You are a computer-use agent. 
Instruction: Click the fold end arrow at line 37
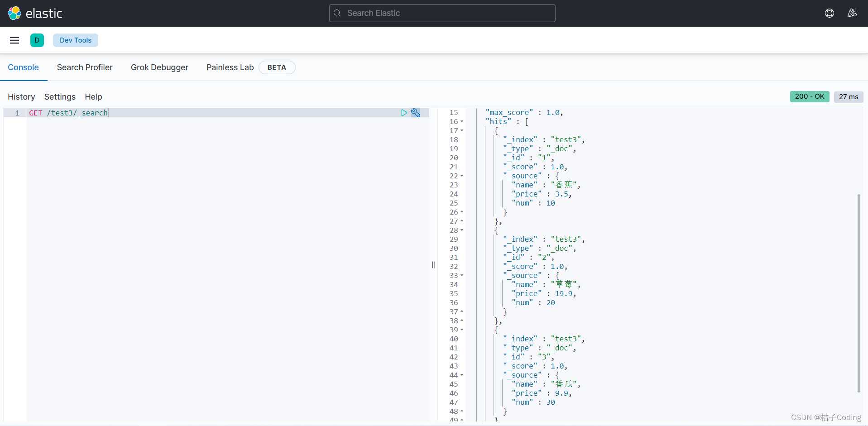tap(462, 312)
